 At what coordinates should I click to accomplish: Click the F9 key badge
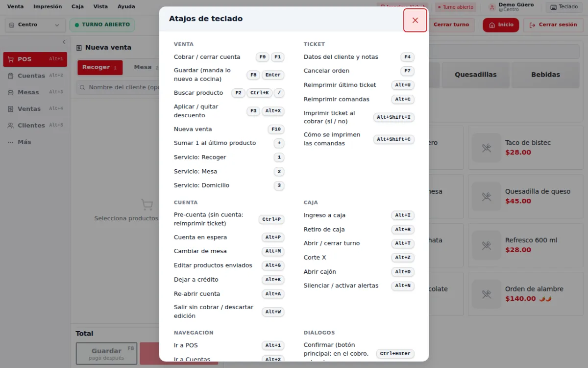[263, 57]
